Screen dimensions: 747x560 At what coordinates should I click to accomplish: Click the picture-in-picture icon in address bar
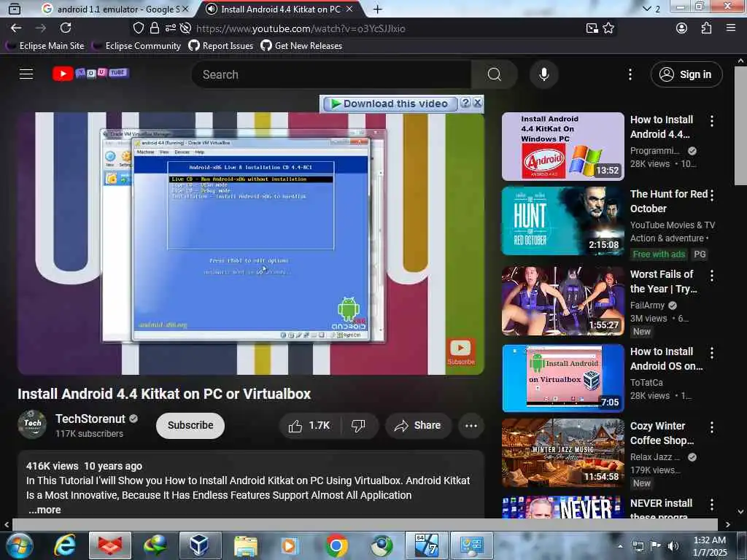(592, 28)
